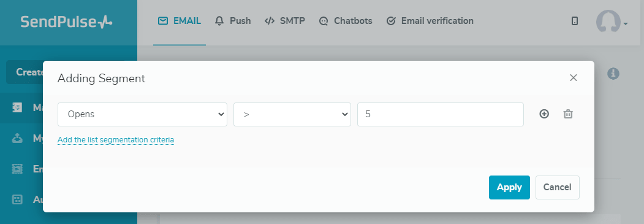Open the Chatbots tab
Viewport: 644px width, 224px height.
(346, 21)
